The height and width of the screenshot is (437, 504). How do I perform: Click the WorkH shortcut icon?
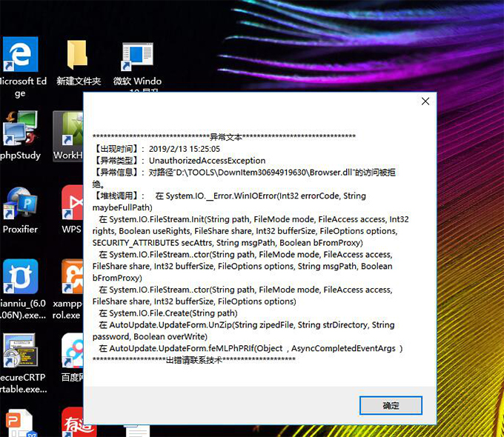[x=69, y=130]
